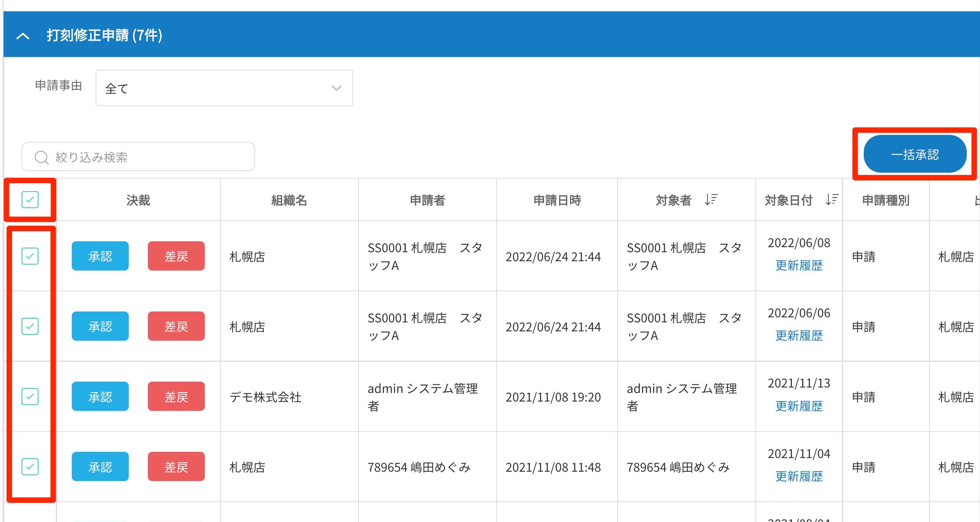Click the 対象日付 sort icon
This screenshot has width=980, height=522.
click(x=832, y=200)
